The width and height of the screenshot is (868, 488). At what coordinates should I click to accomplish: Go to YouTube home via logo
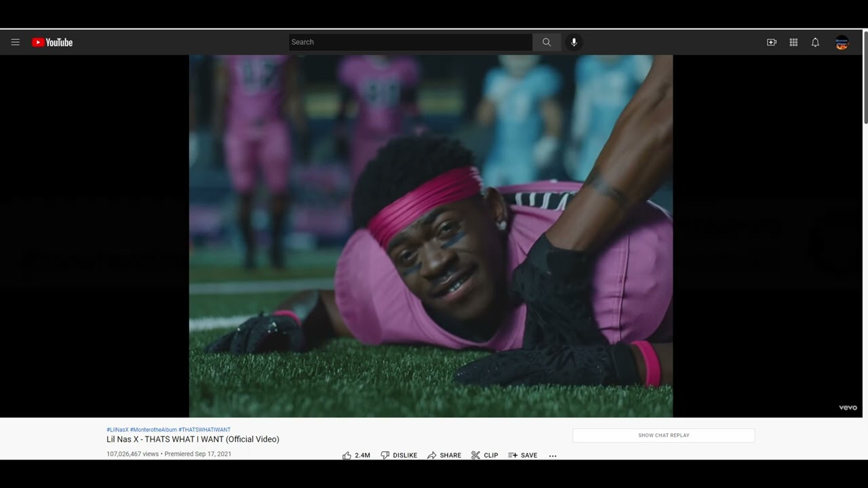click(x=52, y=42)
